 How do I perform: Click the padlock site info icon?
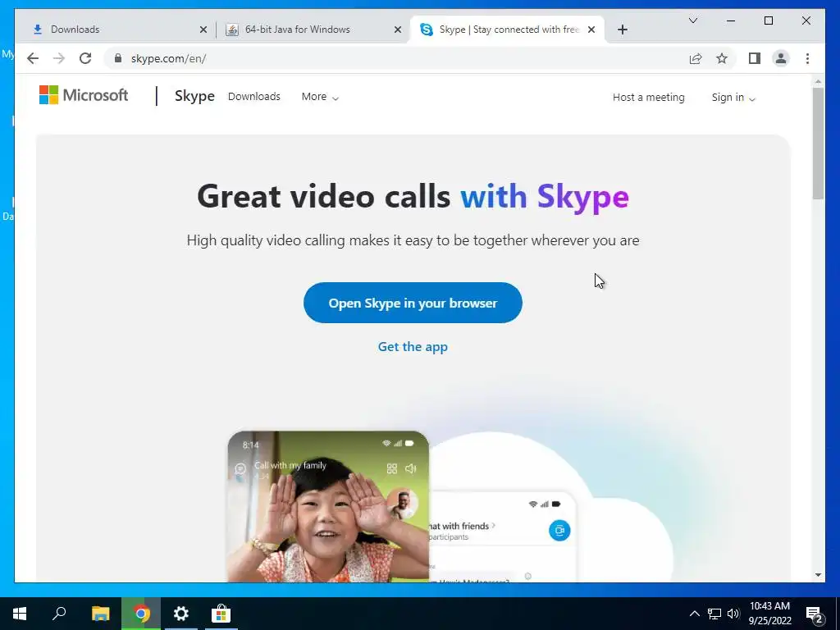[118, 58]
